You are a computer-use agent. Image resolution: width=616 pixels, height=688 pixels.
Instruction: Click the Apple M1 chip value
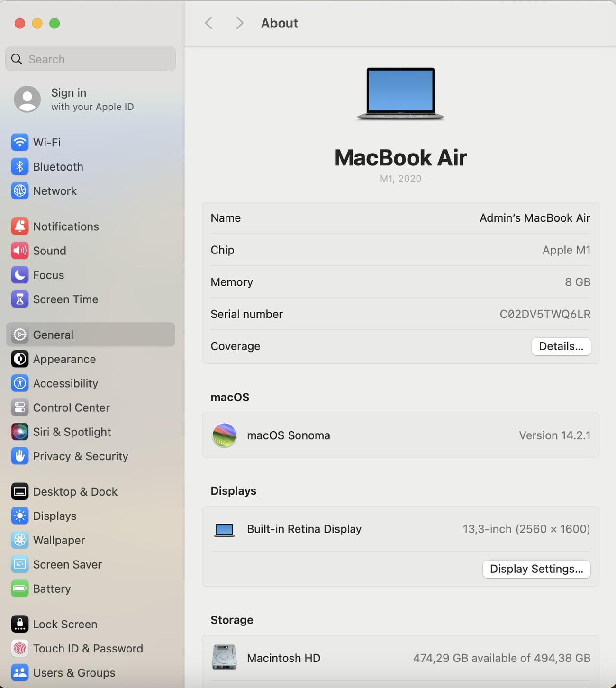pyautogui.click(x=566, y=250)
